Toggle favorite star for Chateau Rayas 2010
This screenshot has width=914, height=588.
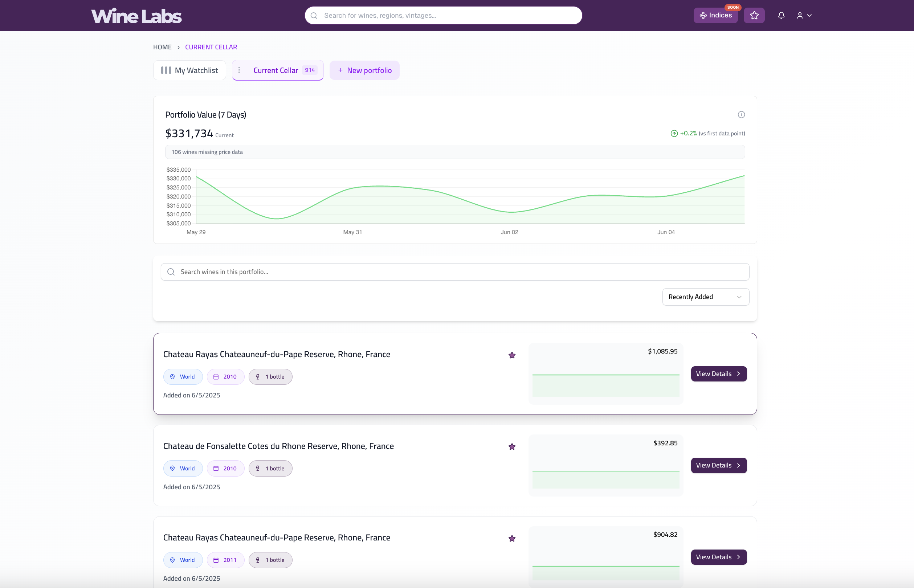tap(512, 355)
